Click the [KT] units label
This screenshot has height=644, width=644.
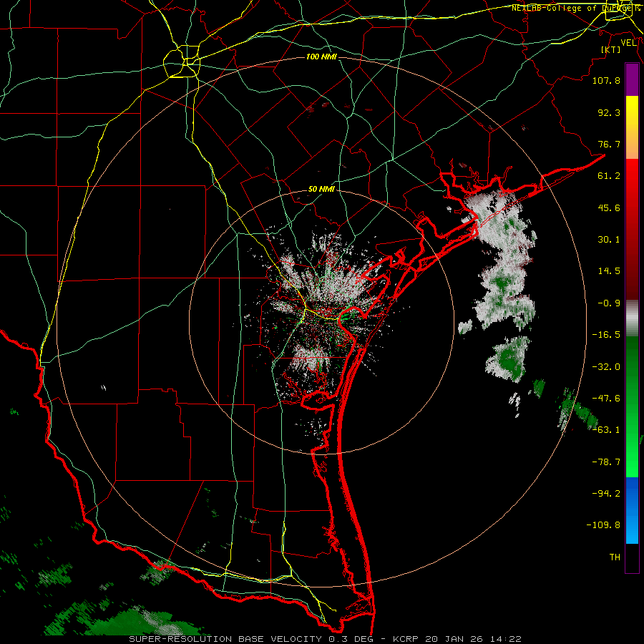coord(611,49)
